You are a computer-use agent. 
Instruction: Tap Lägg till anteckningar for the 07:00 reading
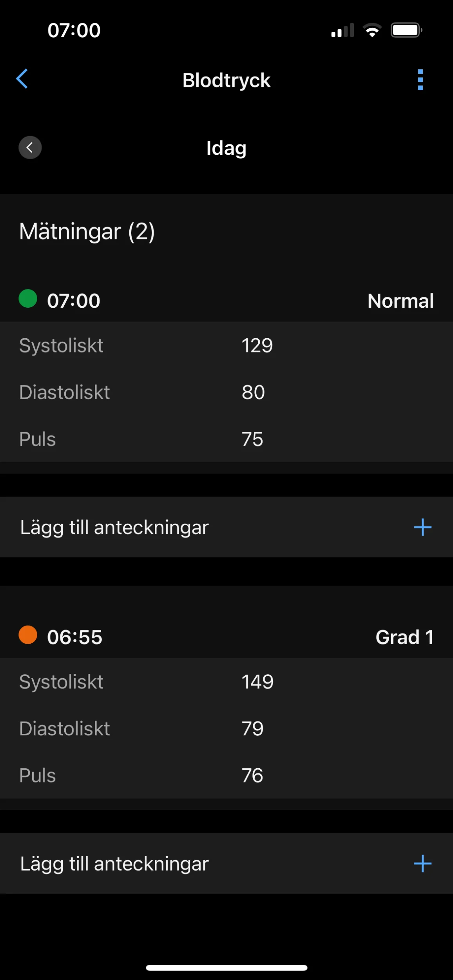(x=114, y=528)
